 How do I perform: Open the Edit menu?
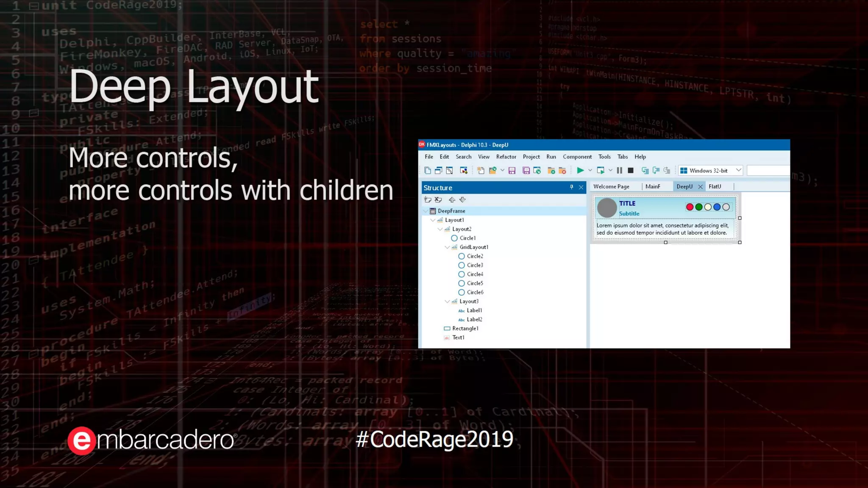coord(444,157)
